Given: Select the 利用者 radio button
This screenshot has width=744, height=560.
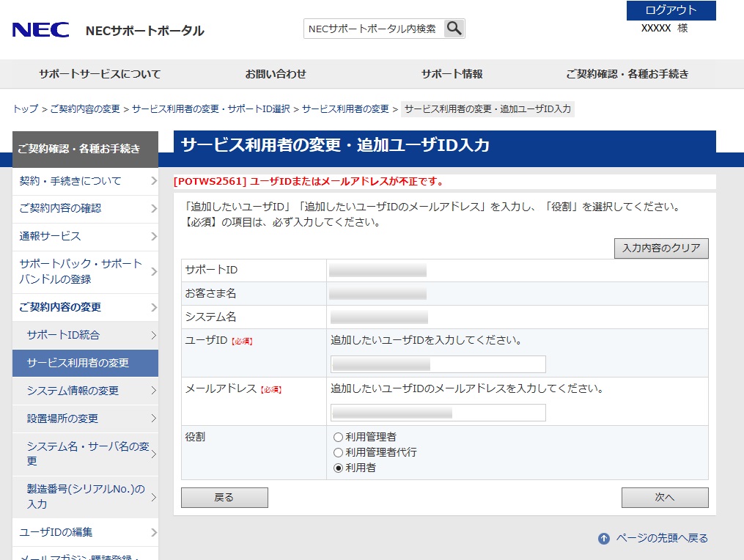Looking at the screenshot, I should [338, 468].
